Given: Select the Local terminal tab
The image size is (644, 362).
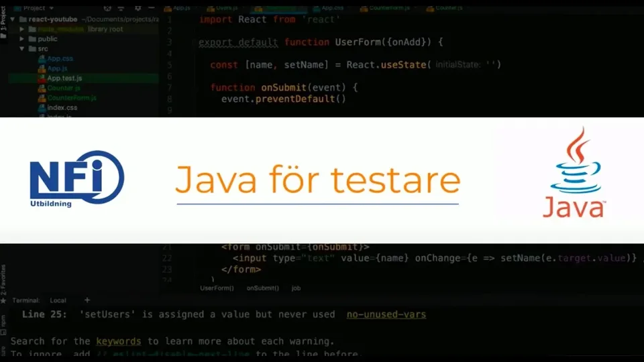Looking at the screenshot, I should pyautogui.click(x=58, y=300).
